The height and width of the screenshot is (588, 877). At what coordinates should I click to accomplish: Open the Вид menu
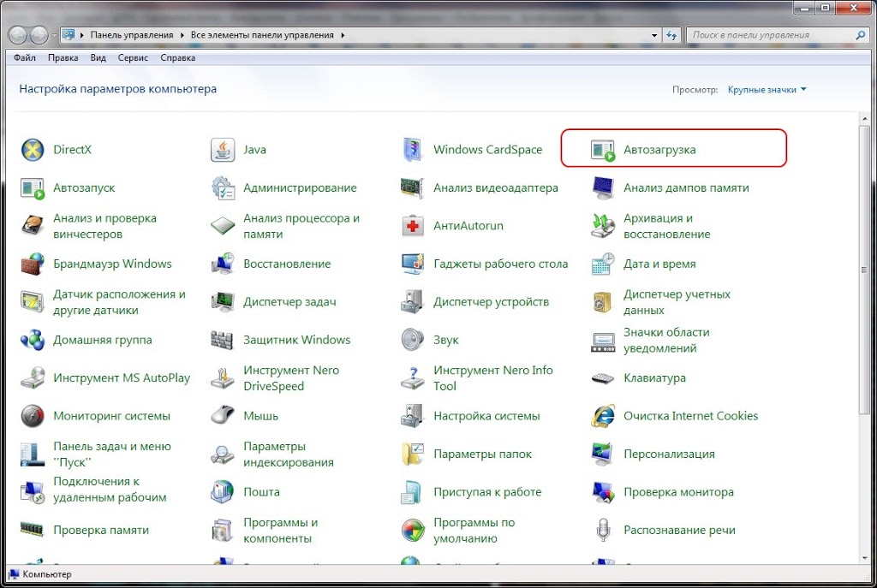tap(98, 57)
